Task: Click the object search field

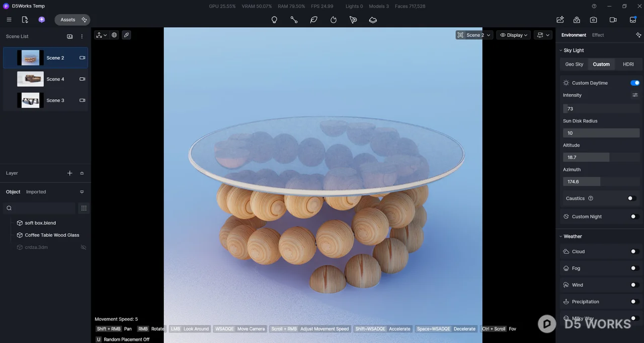Action: 39,208
